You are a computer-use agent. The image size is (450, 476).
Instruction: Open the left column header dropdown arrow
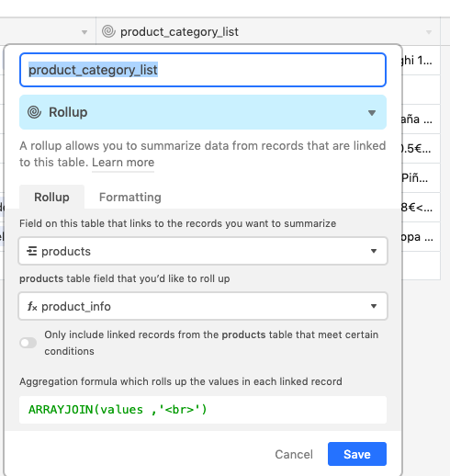tap(84, 32)
